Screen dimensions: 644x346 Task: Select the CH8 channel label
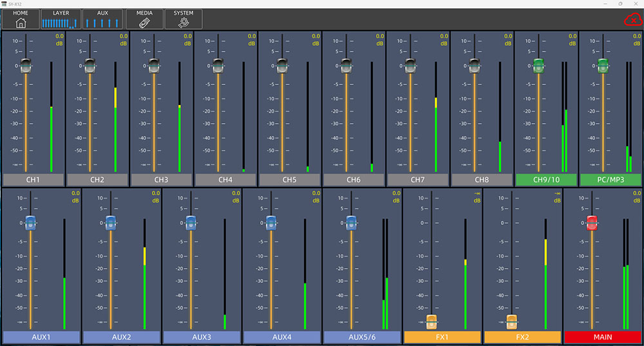[x=482, y=180]
